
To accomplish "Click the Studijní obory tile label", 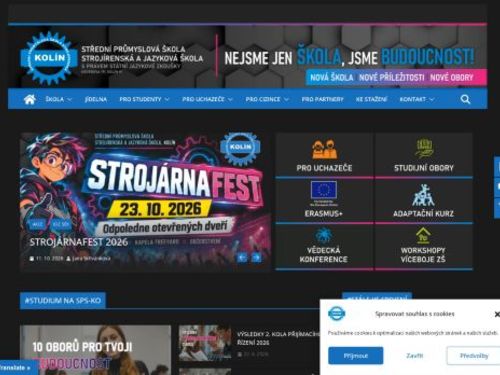I will [x=424, y=168].
